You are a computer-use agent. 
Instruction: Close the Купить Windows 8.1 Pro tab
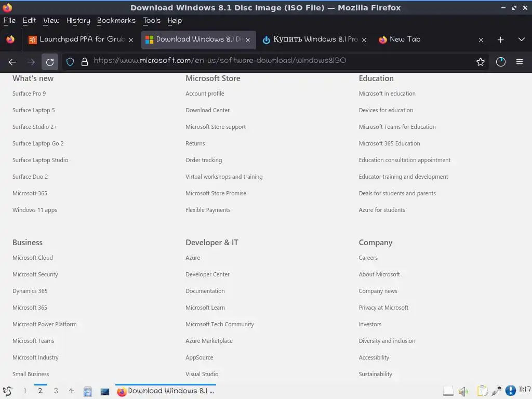364,40
